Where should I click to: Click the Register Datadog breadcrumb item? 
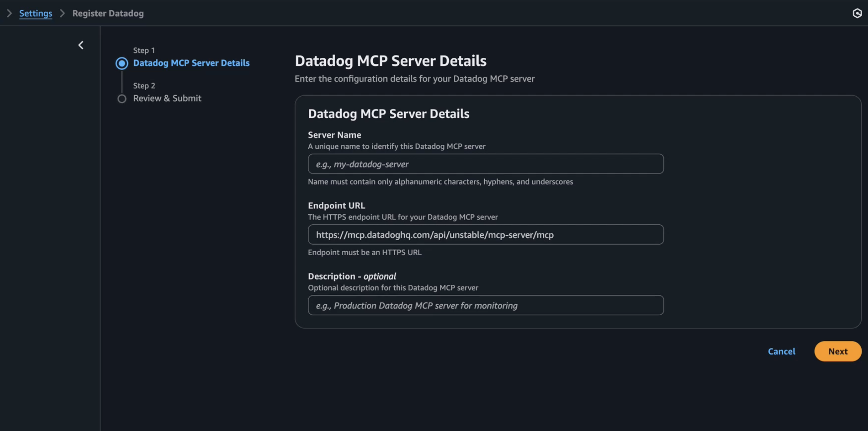tap(108, 13)
